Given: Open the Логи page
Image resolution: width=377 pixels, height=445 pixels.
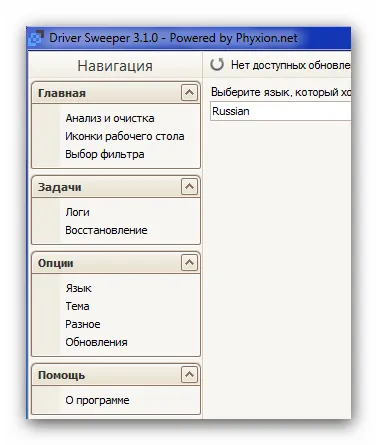Looking at the screenshot, I should click(x=77, y=212).
